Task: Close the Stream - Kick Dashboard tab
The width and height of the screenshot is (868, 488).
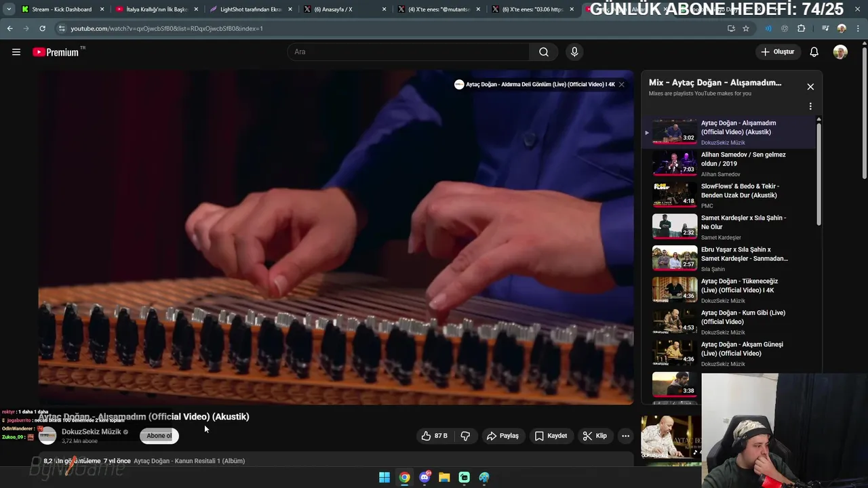Action: tap(102, 9)
